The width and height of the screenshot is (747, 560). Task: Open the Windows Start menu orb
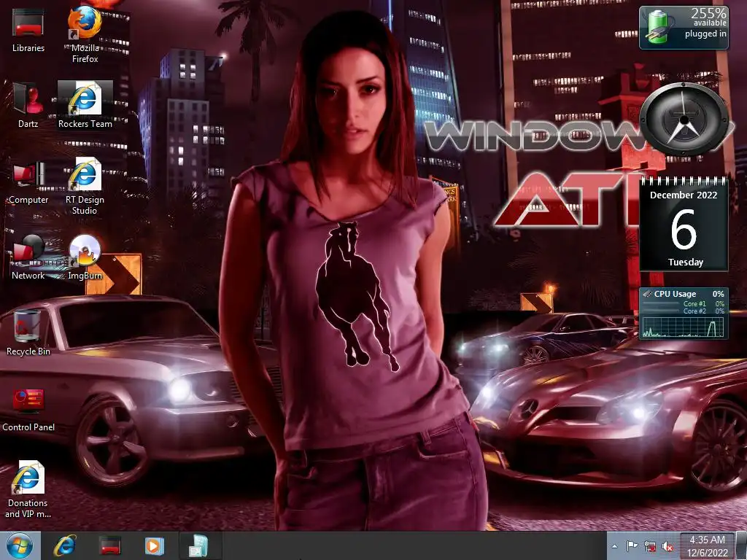(x=20, y=546)
